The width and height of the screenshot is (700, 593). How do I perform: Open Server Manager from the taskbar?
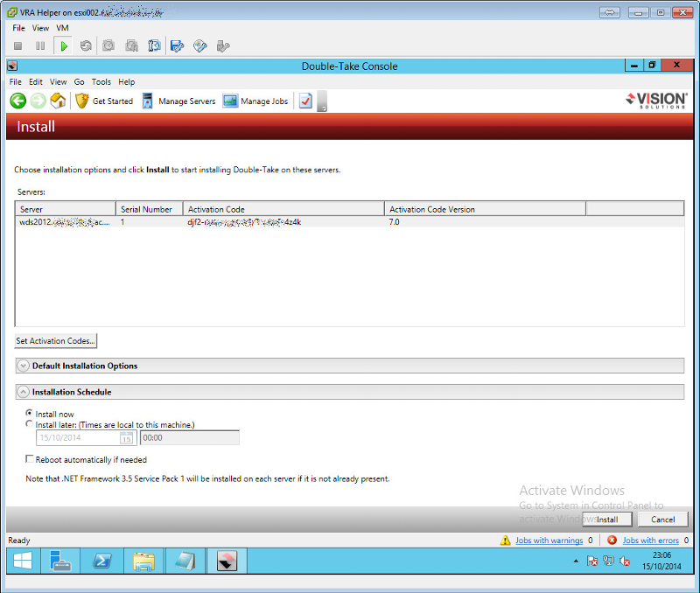click(x=60, y=561)
